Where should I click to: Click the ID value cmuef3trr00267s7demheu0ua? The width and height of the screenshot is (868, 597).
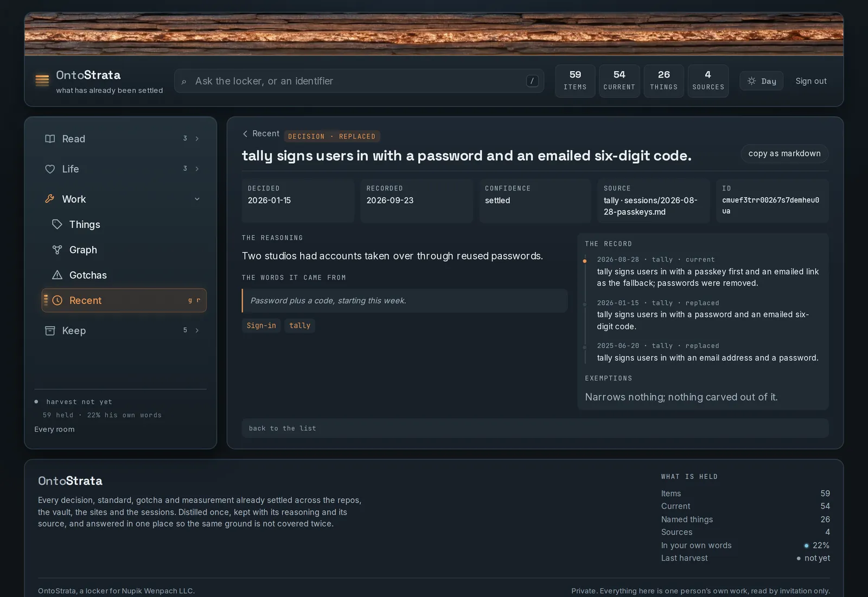point(770,205)
